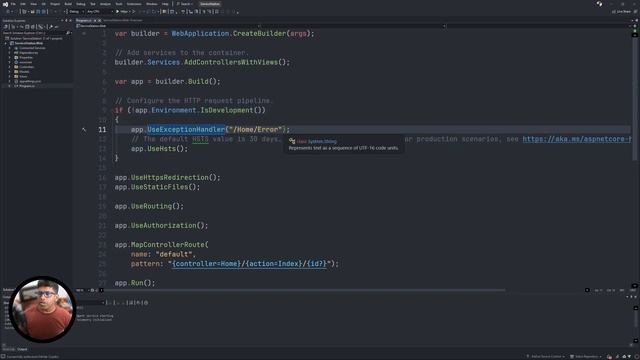This screenshot has height=360, width=640.
Task: Click the green Start debugging button
Action: tap(118, 11)
